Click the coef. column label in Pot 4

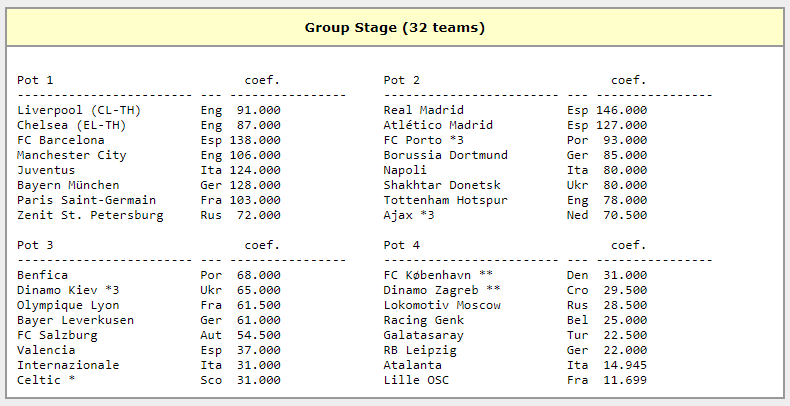[628, 245]
